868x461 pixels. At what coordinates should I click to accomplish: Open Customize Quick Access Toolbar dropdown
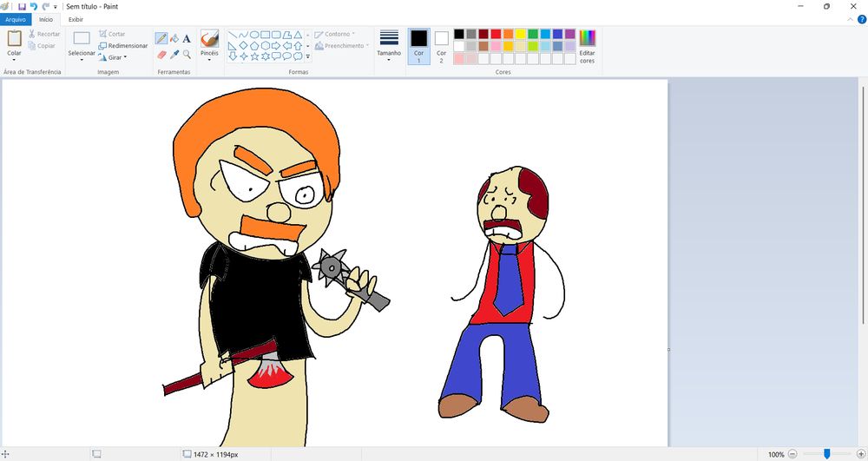pyautogui.click(x=56, y=7)
